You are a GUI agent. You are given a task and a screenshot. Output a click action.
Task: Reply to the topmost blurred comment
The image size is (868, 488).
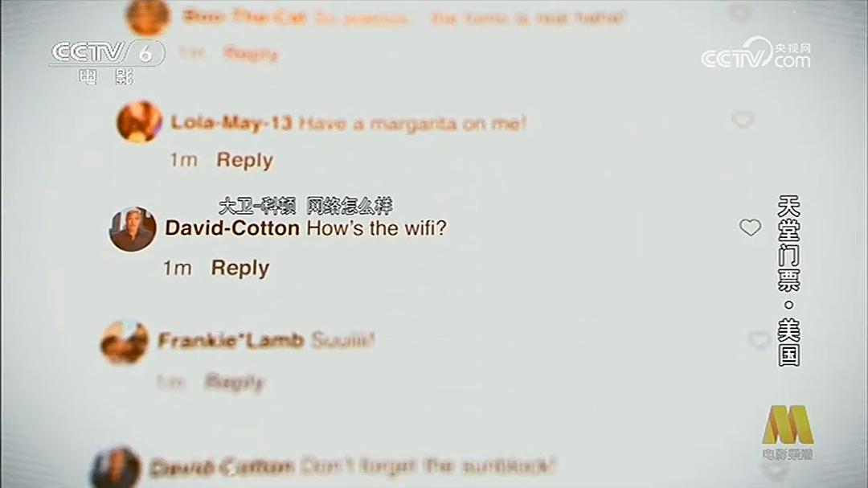[250, 54]
